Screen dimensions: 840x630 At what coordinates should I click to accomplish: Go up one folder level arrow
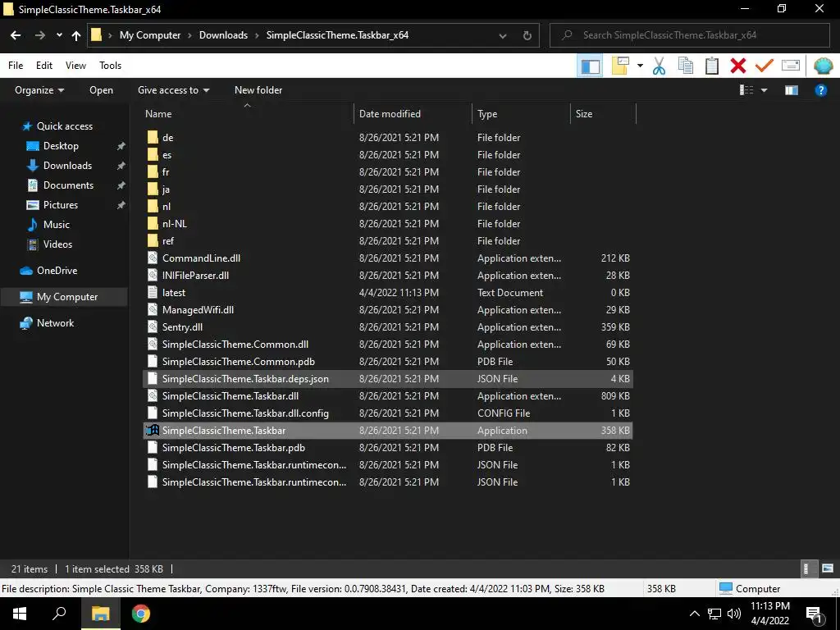76,35
